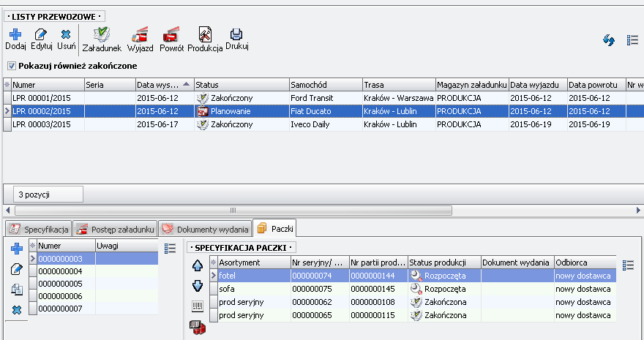Toggle 'Pokazuj również zakończone' checkbox
This screenshot has width=644, height=340.
(11, 66)
